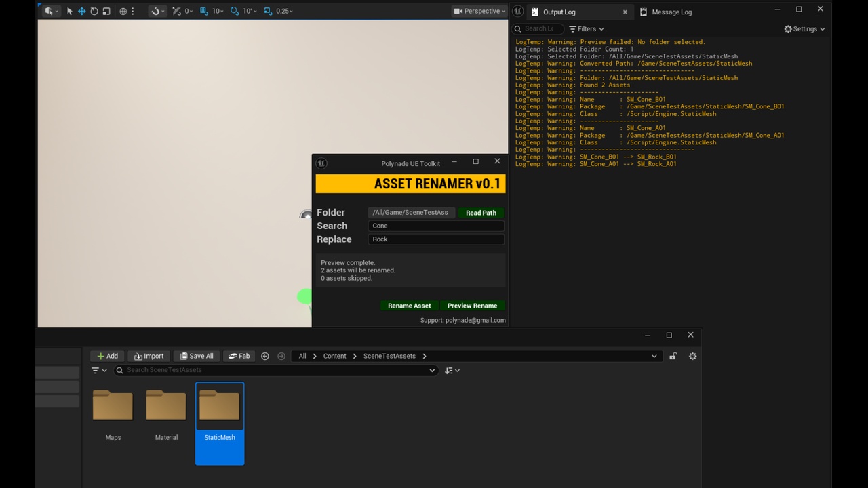The height and width of the screenshot is (488, 868).
Task: Toggle world/local coordinate space globe
Action: click(x=123, y=11)
